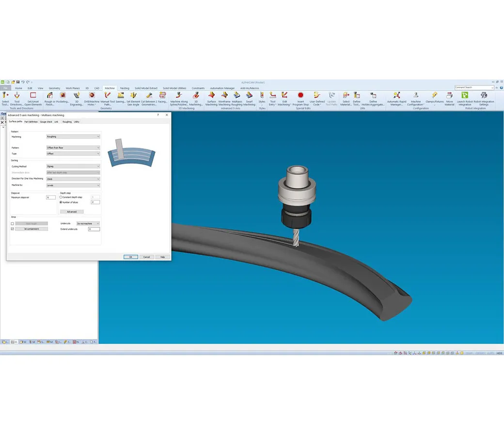Screen dimensions: 504x436
Task: Open Direction For One Way Machining dropdown
Action: (x=73, y=179)
